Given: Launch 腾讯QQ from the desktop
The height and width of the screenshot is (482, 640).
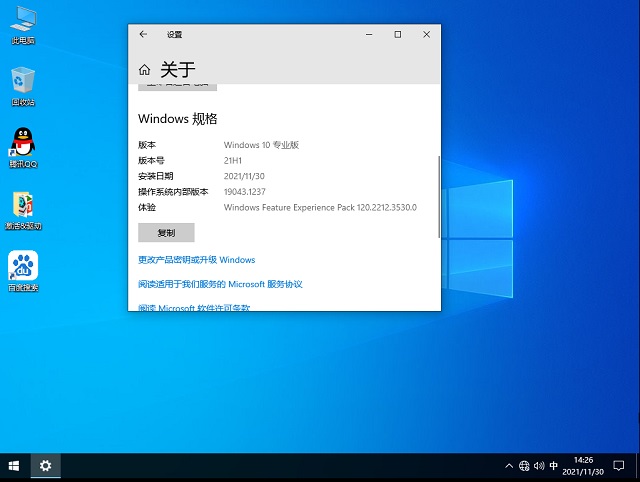Looking at the screenshot, I should pos(22,143).
